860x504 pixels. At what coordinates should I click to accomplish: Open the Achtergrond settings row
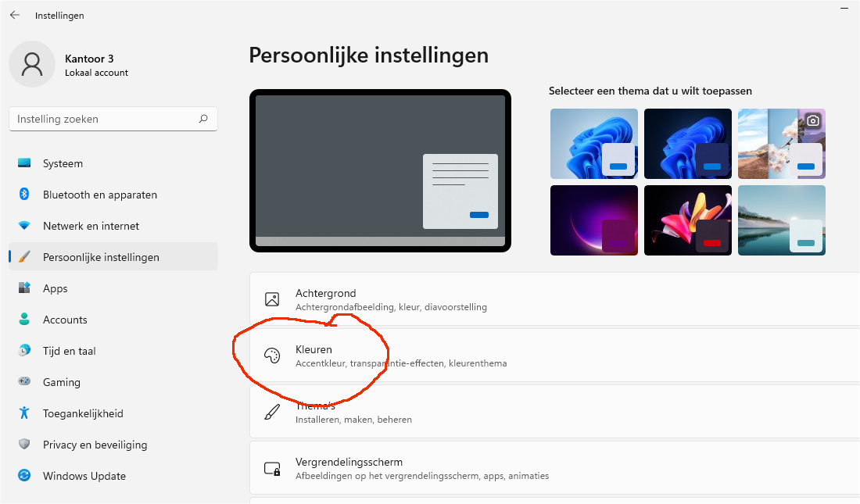[x=554, y=299]
